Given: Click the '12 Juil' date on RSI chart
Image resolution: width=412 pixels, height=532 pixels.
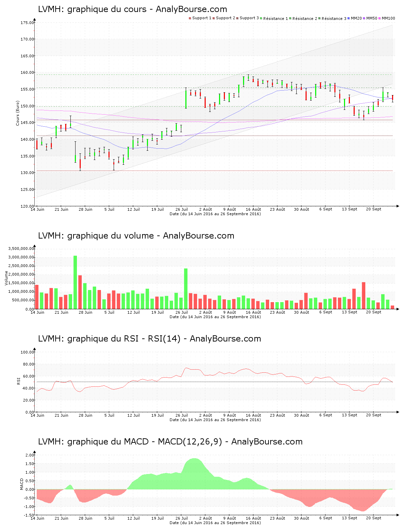Looking at the screenshot, I should pos(133,415).
